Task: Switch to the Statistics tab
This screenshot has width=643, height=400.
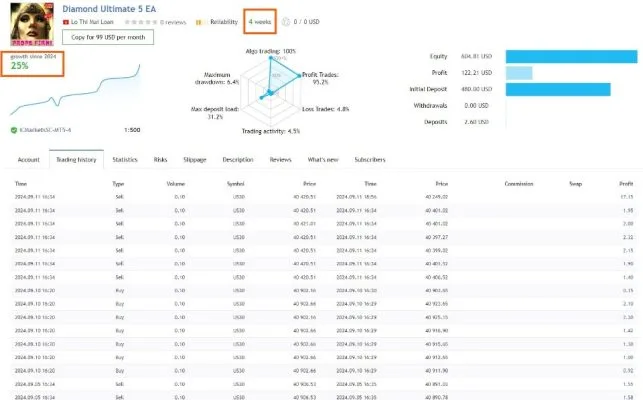Action: [125, 160]
